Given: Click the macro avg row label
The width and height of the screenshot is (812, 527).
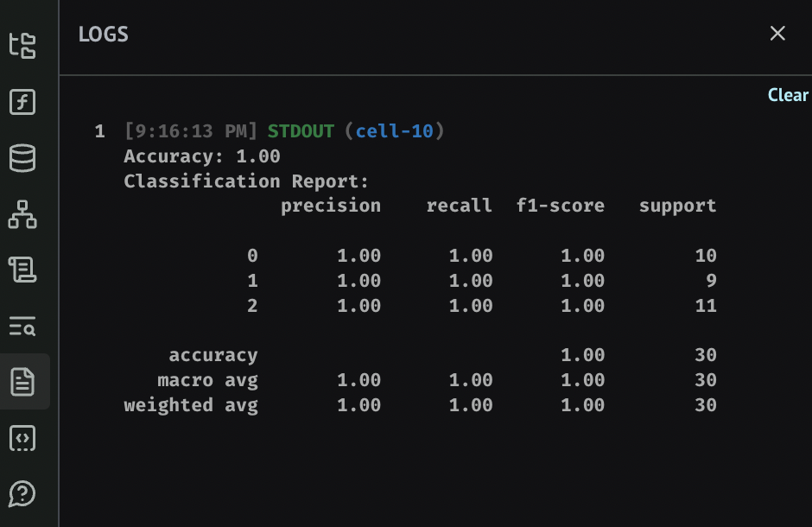Looking at the screenshot, I should click(207, 380).
